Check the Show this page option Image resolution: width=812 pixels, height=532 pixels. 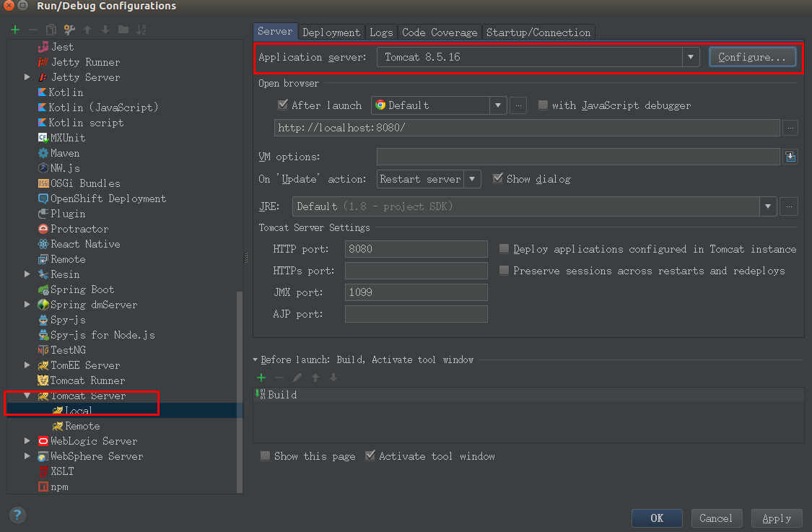265,456
